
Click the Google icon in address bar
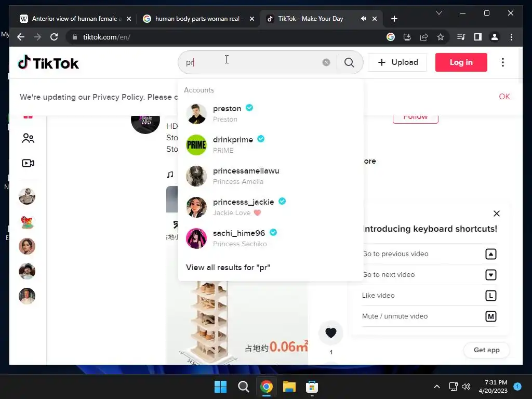(x=391, y=37)
